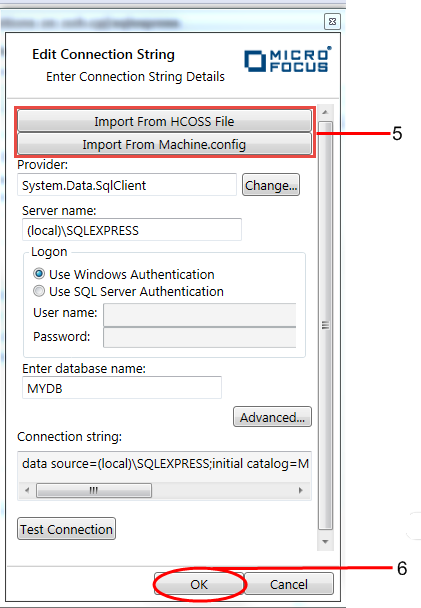421x608 pixels.
Task: Click the Server name field
Action: pyautogui.click(x=132, y=230)
